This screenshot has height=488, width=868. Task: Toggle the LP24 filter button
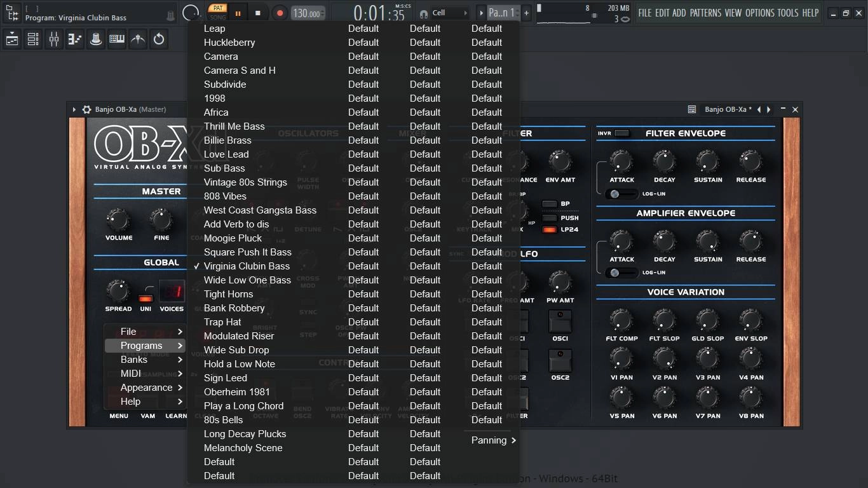tap(549, 230)
